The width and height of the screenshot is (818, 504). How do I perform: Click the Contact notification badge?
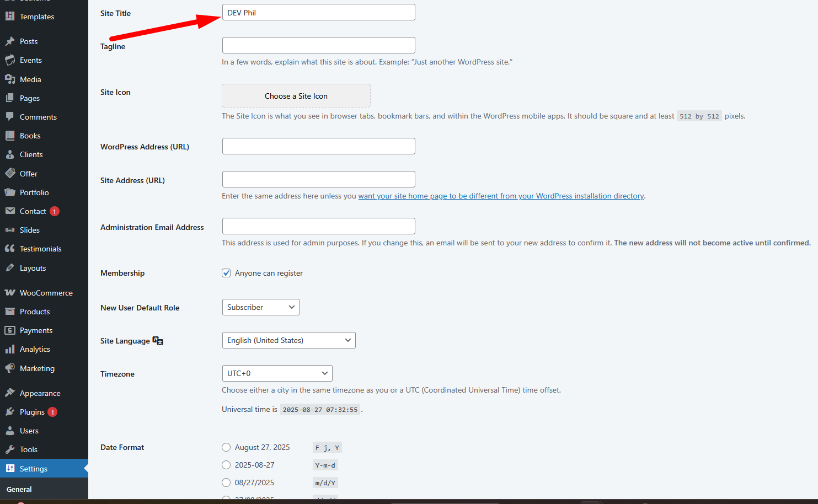point(55,211)
